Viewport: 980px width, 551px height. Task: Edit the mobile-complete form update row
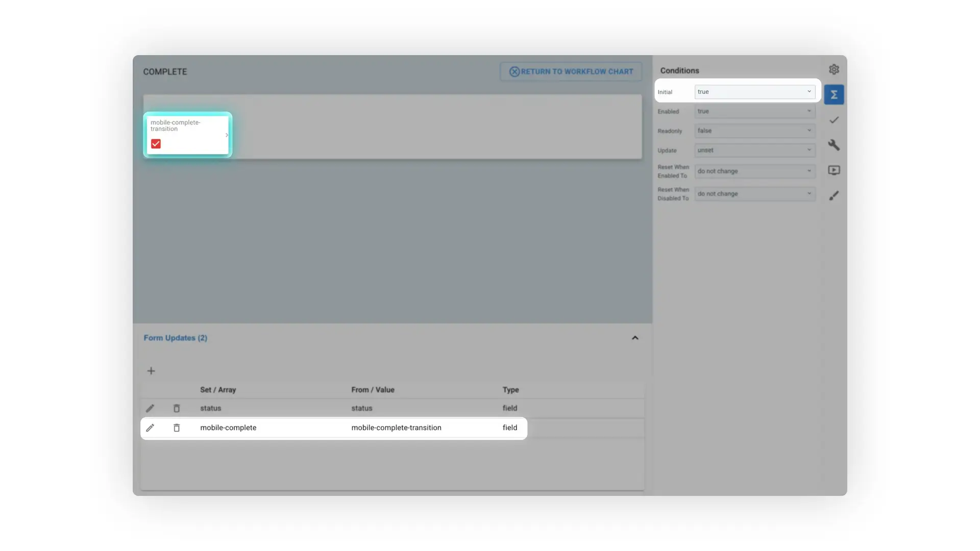pos(150,428)
